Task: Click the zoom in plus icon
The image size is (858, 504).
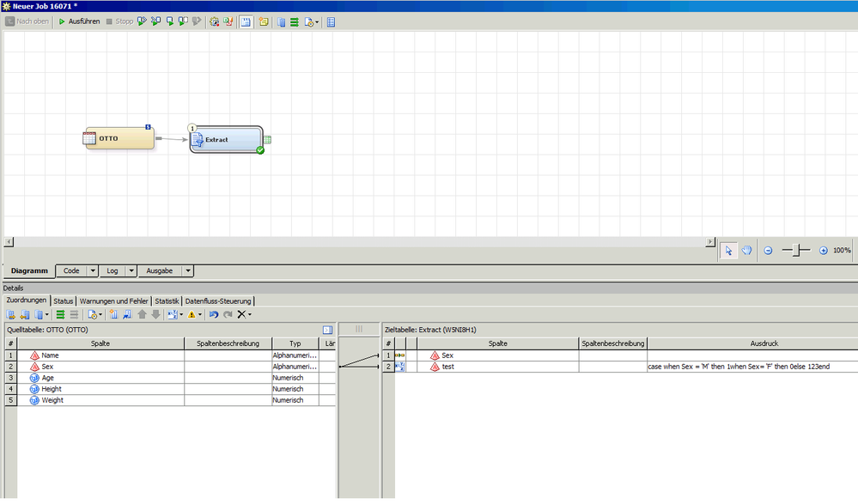Action: coord(823,251)
